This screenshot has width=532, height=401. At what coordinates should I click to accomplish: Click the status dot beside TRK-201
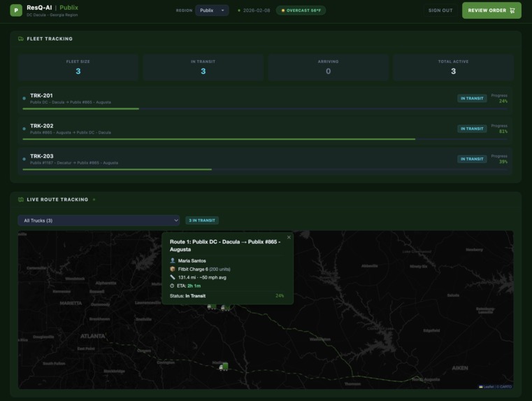click(x=24, y=99)
